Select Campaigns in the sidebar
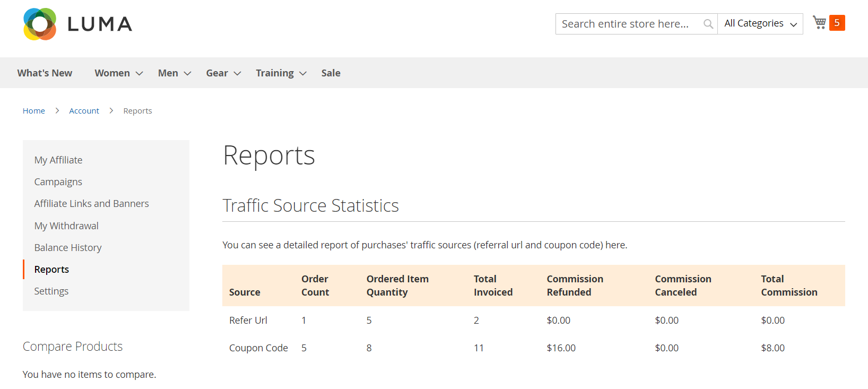Viewport: 868px width, 389px height. (x=58, y=182)
